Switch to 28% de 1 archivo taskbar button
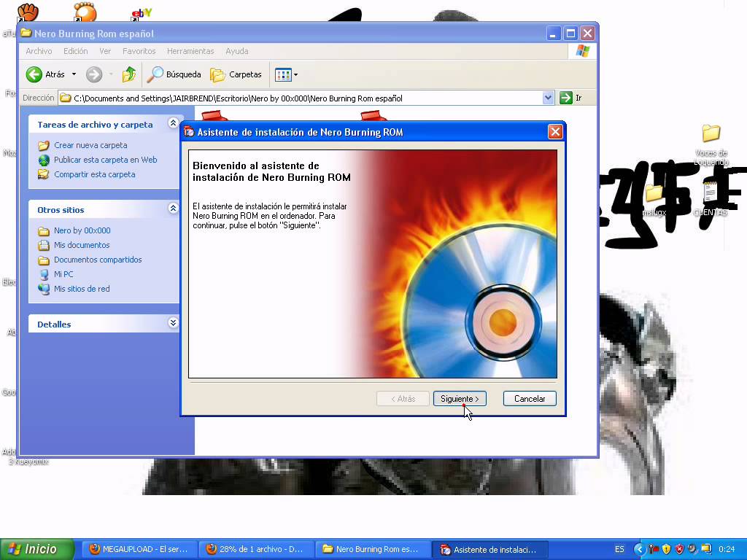The image size is (747, 560). 255,549
